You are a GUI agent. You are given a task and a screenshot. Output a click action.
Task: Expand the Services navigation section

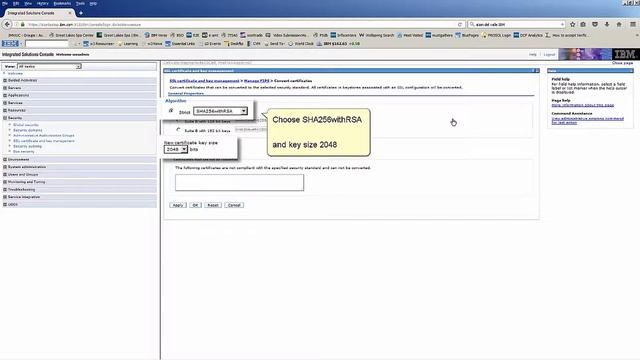click(5, 103)
